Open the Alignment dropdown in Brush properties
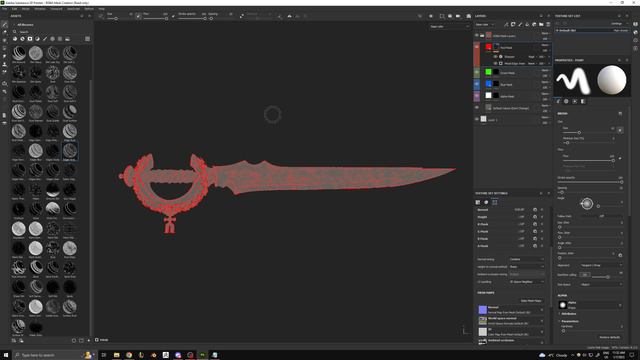Screen dimensions: 640x360 coord(601,265)
